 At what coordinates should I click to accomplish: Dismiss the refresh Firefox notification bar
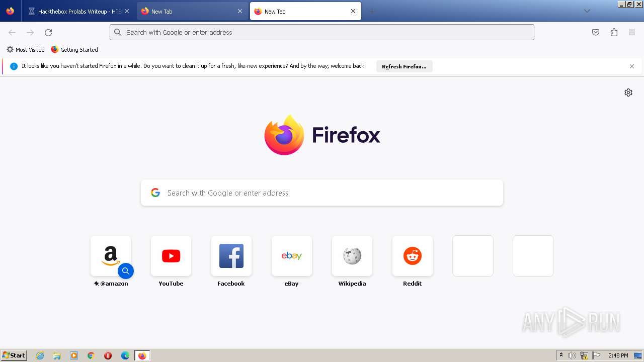632,66
